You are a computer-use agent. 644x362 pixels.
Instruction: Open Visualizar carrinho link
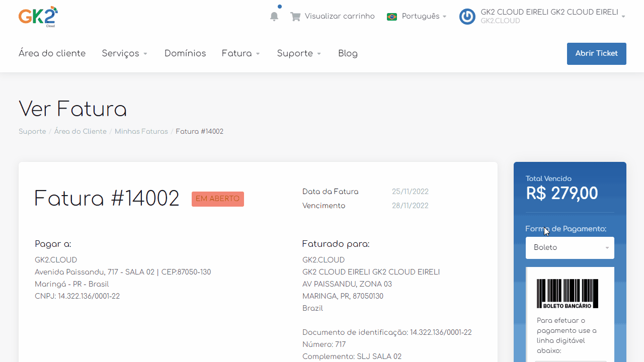[x=340, y=16]
